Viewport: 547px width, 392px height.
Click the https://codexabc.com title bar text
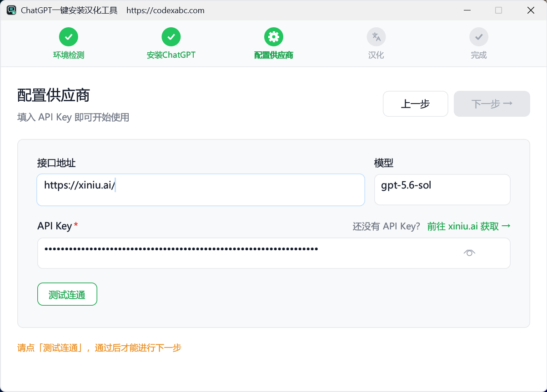[166, 10]
